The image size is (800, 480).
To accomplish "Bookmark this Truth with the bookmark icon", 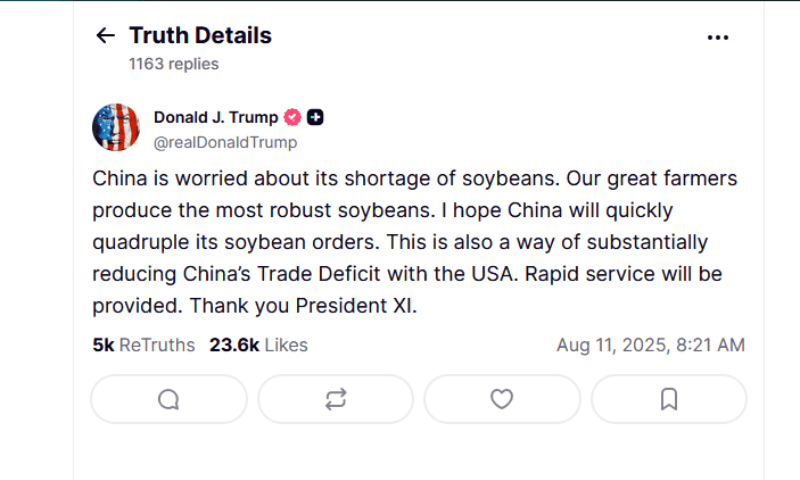I will tap(669, 399).
